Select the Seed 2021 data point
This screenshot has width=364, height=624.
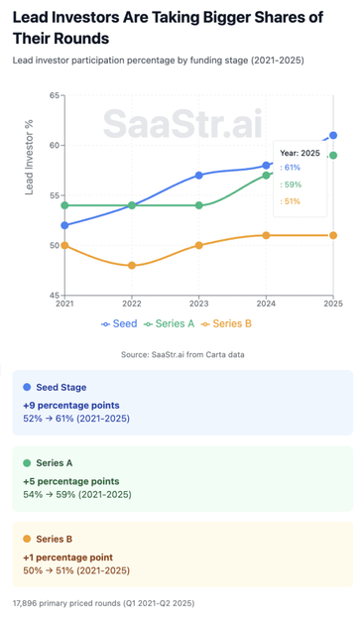tap(64, 225)
